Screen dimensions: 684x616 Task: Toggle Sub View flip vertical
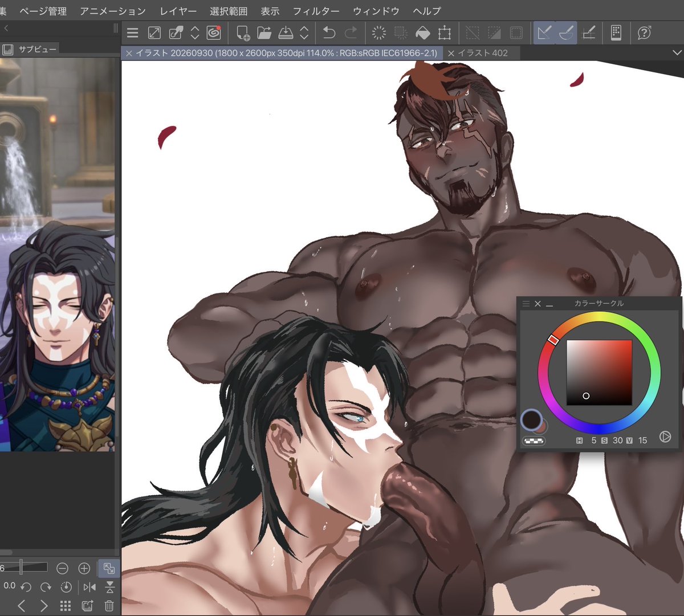pos(110,586)
